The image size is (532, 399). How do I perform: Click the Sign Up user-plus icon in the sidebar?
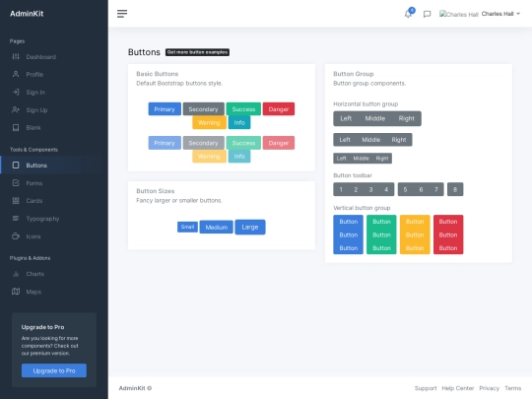[x=16, y=109]
